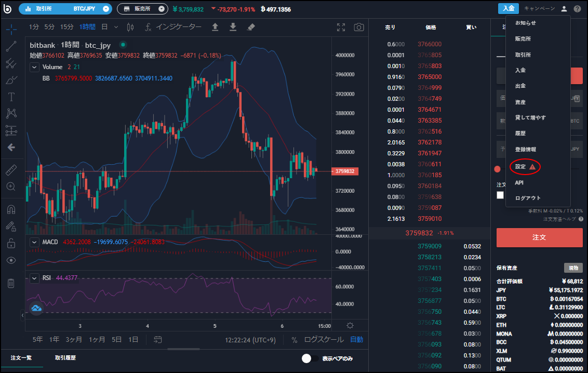Toggle magnet mode icon
This screenshot has height=373, width=588.
[x=11, y=209]
